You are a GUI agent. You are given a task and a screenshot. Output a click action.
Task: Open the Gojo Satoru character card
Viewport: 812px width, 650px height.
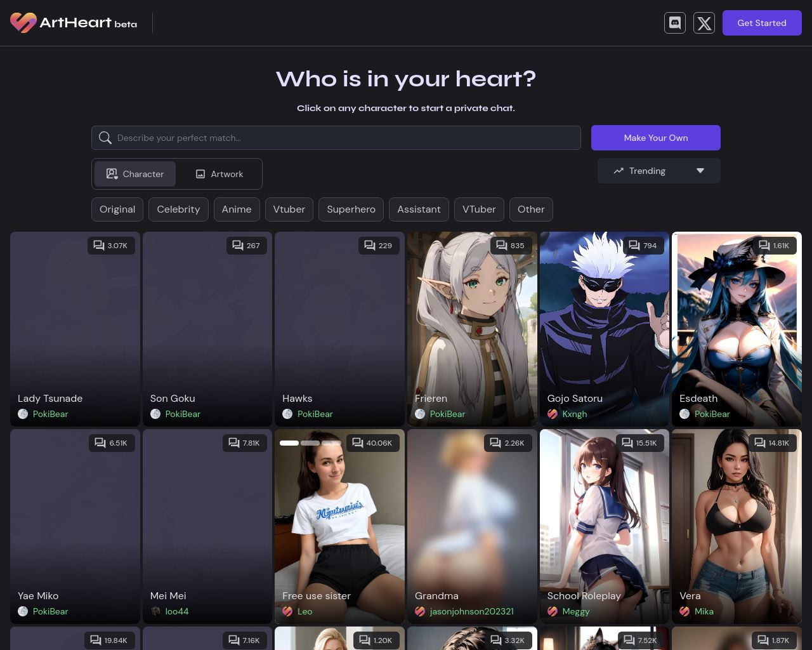point(605,329)
